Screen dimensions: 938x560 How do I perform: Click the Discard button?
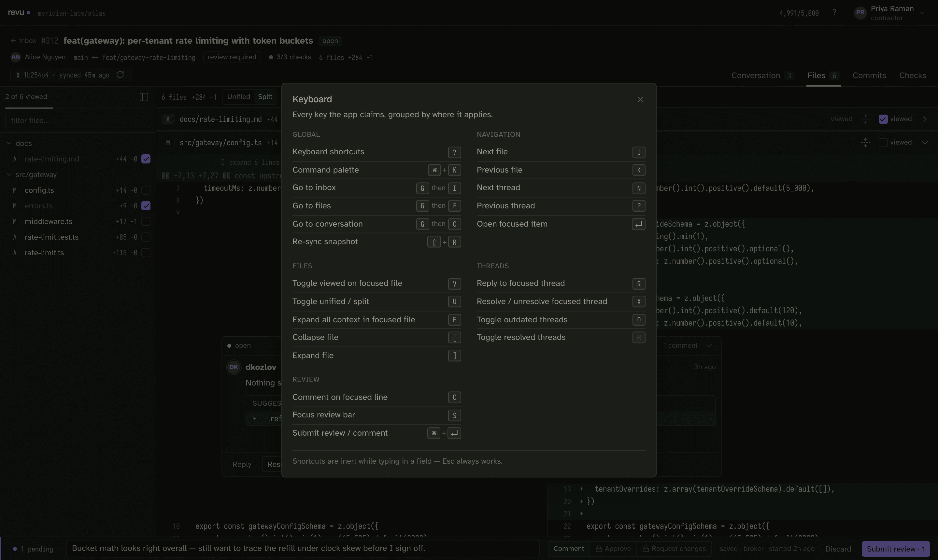coord(838,549)
